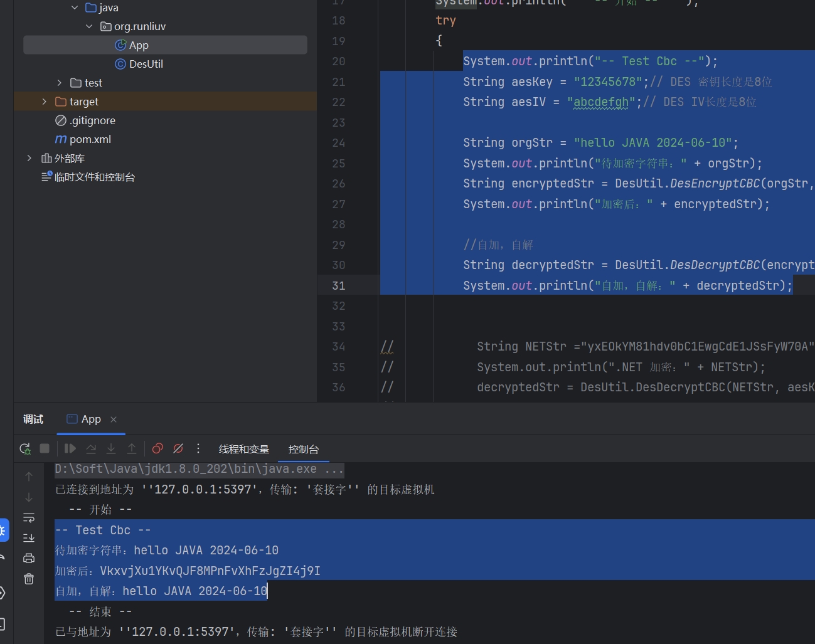Screen dimensions: 815x644
Task: Open View Breakpoints double-circle icon
Action: click(x=157, y=449)
